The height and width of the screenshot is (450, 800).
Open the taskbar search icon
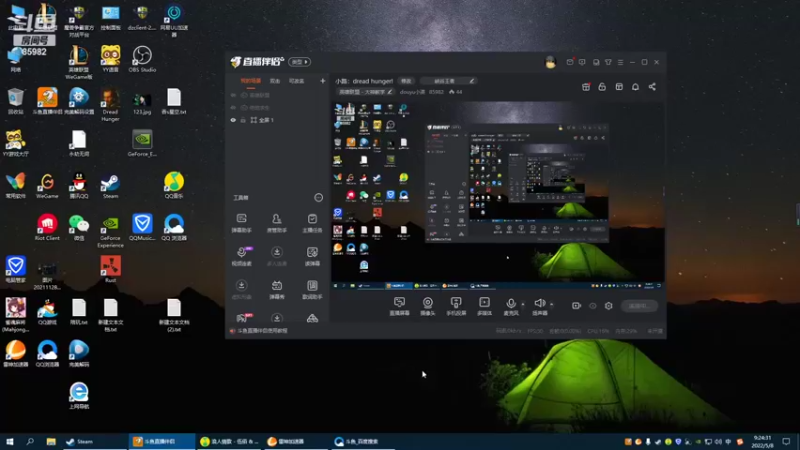30,441
